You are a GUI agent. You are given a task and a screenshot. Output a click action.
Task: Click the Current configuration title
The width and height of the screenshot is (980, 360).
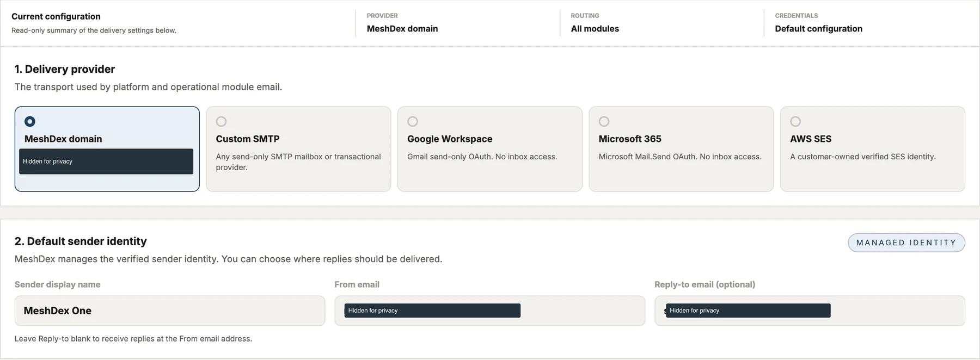pyautogui.click(x=56, y=16)
